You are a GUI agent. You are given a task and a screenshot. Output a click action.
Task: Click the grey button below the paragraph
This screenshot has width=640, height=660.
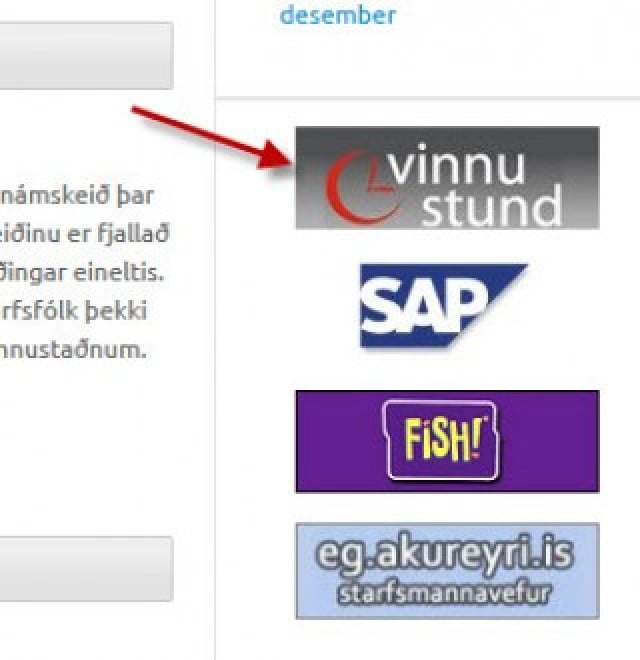(x=86, y=569)
